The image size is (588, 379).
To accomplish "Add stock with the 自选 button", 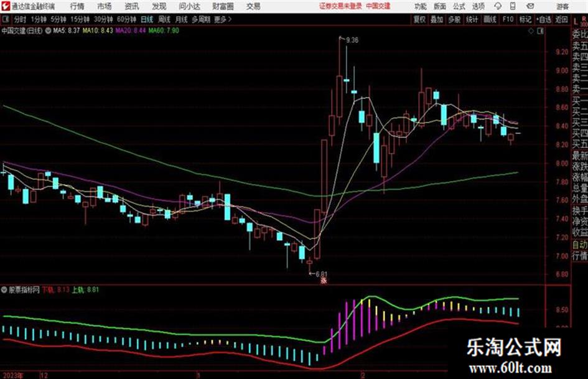I will (543, 19).
